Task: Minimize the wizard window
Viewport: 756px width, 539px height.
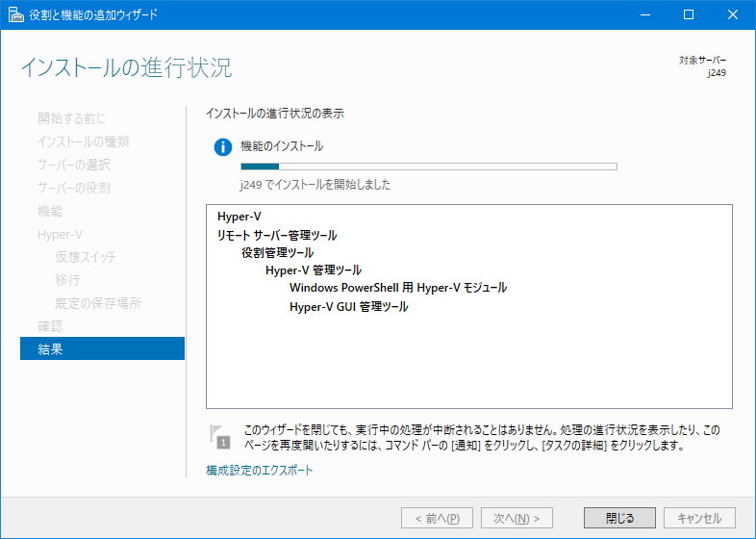Action: [644, 14]
